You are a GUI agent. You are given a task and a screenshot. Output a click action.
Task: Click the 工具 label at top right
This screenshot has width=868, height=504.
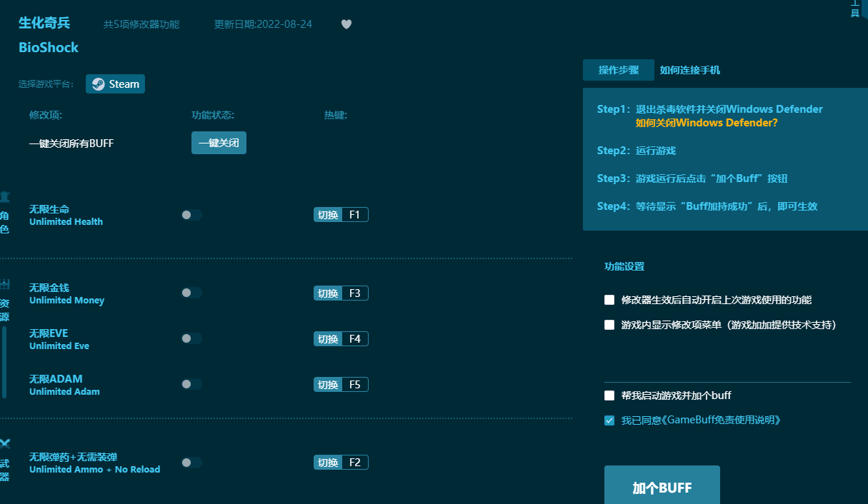pyautogui.click(x=855, y=9)
